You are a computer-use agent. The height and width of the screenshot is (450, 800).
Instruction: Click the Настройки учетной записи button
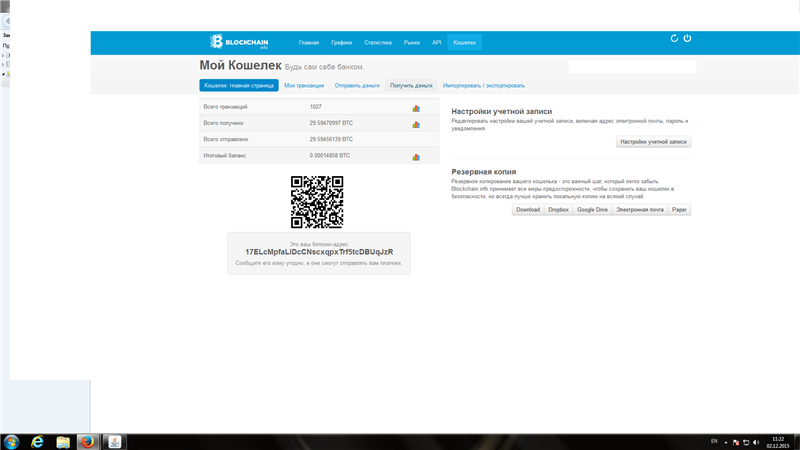[x=653, y=141]
